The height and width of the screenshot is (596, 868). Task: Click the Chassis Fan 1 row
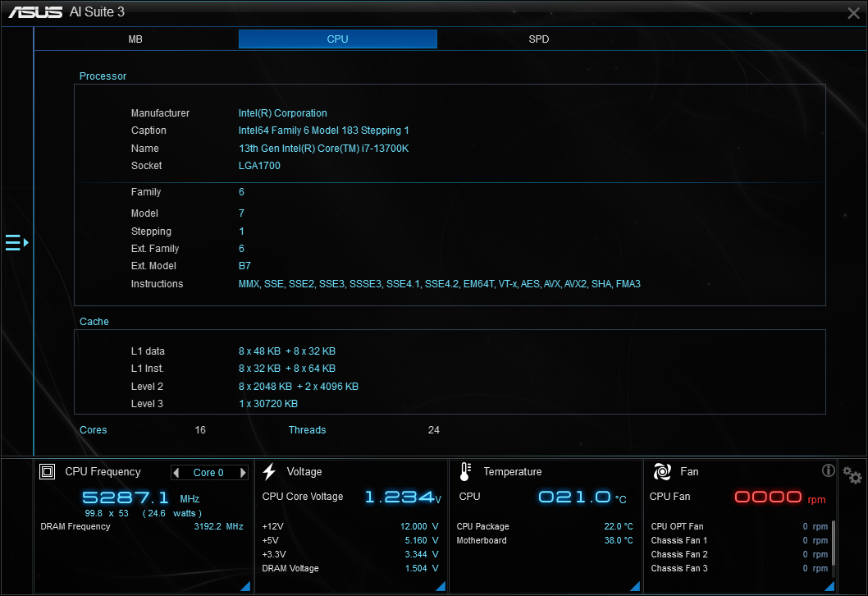(739, 540)
